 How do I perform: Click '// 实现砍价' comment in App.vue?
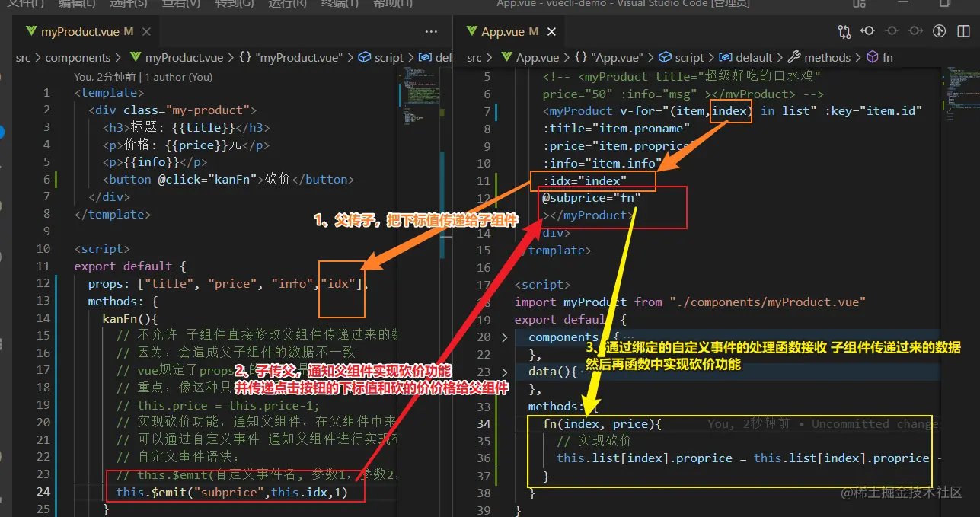click(594, 441)
